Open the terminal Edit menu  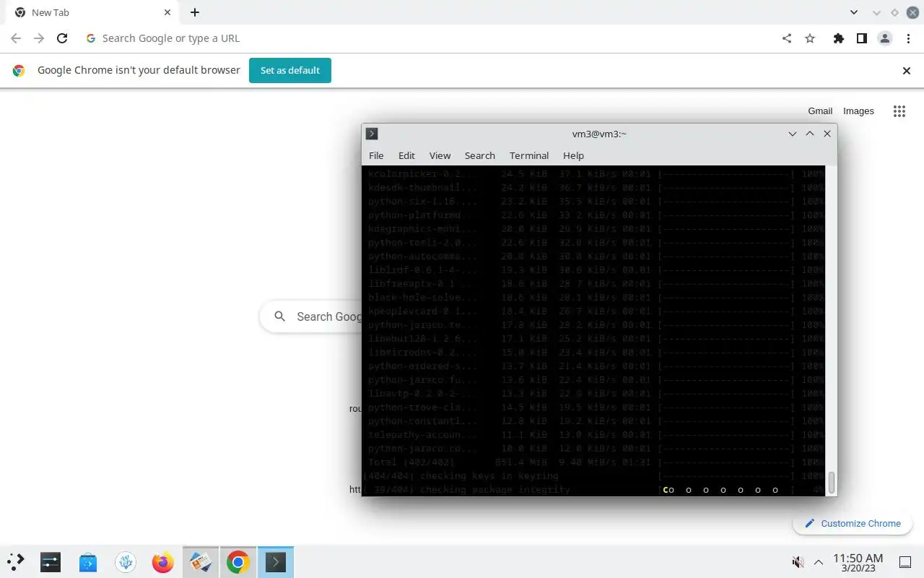pyautogui.click(x=406, y=155)
